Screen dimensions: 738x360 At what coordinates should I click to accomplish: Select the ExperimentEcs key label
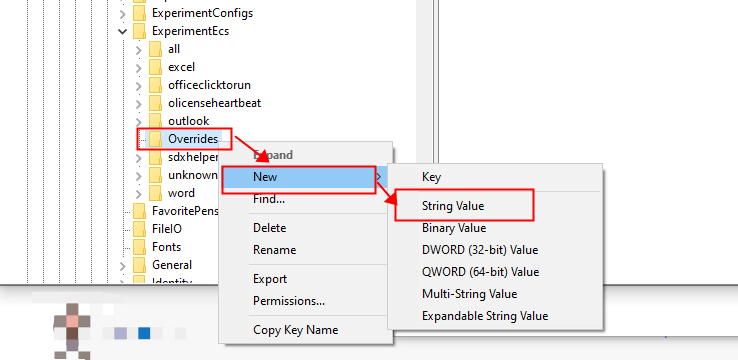(191, 31)
